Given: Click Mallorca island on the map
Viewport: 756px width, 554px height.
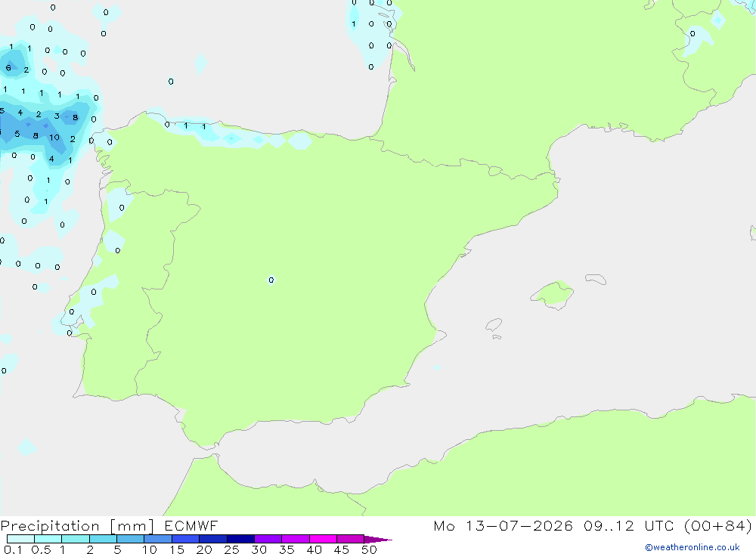Looking at the screenshot, I should click(x=553, y=294).
